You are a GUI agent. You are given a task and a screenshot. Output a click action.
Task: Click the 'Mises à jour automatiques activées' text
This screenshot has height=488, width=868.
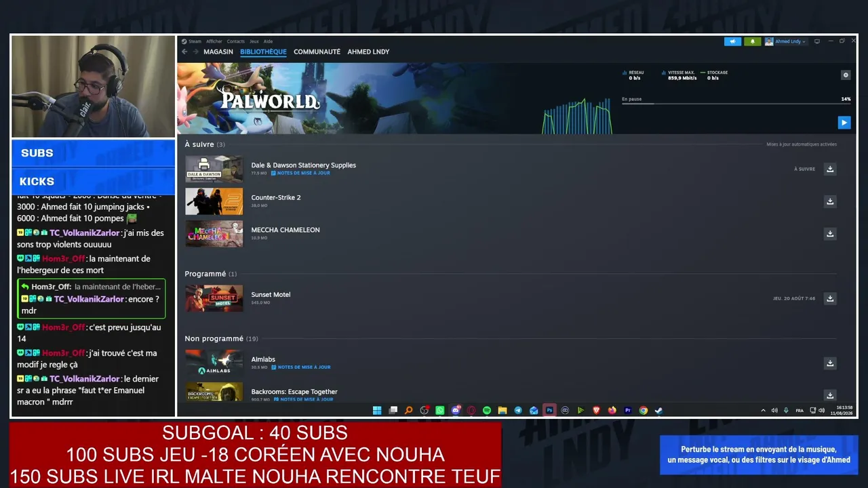click(802, 144)
